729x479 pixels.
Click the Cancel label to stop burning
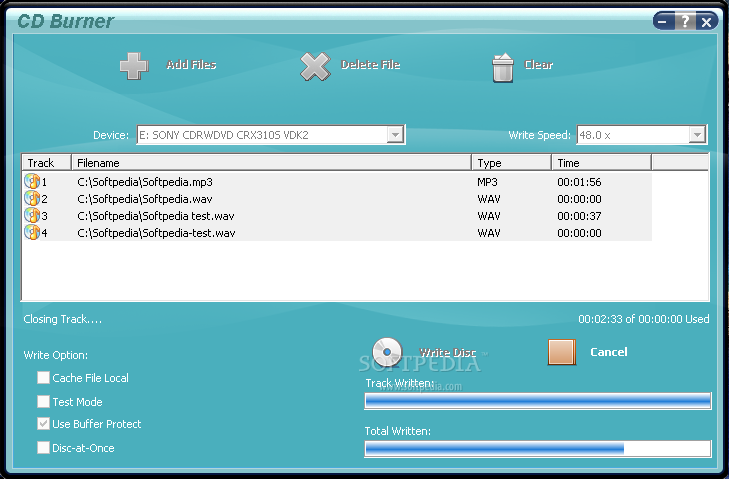click(x=609, y=352)
